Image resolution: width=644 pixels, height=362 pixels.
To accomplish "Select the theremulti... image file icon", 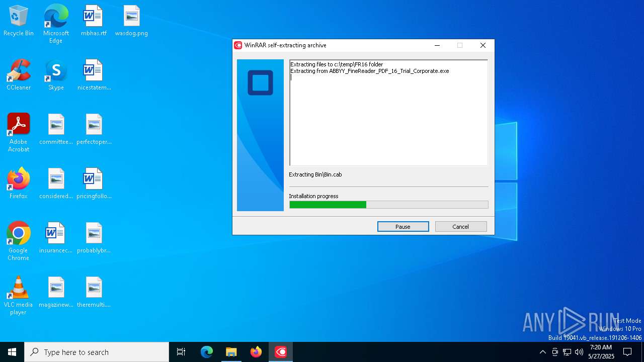I will point(94,293).
